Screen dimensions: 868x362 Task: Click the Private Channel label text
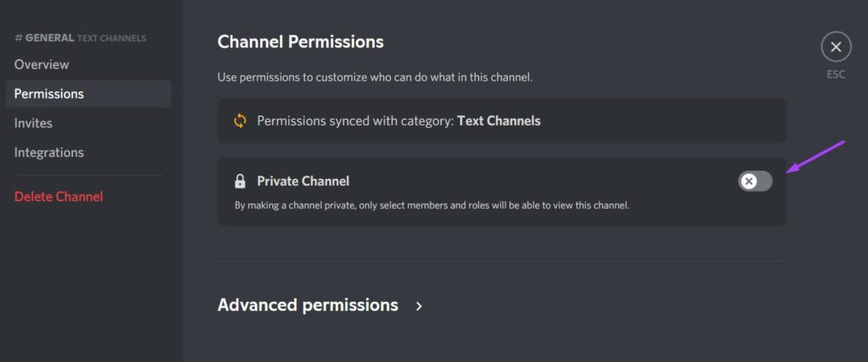pos(303,181)
